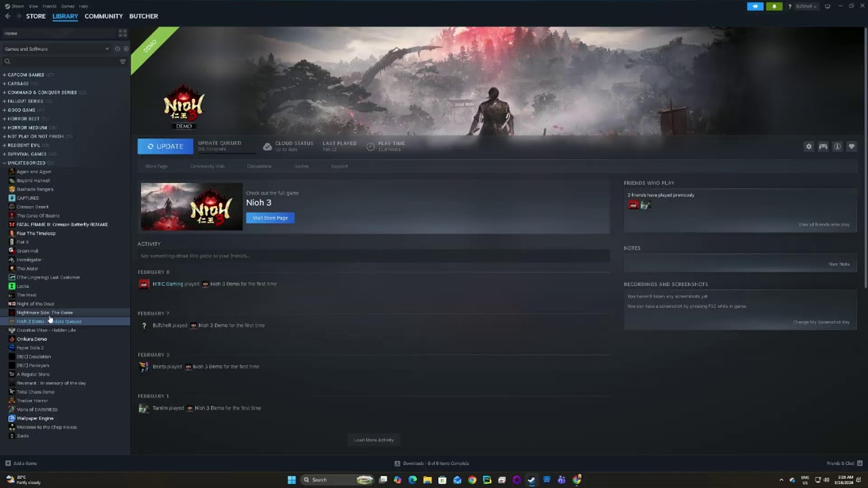Open Microsoft Edge from the taskbar
Viewport: 868px width, 488px height.
point(412,480)
